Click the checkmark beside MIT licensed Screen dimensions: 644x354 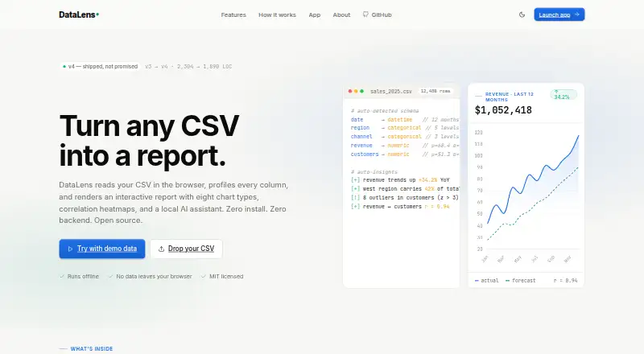[204, 277]
